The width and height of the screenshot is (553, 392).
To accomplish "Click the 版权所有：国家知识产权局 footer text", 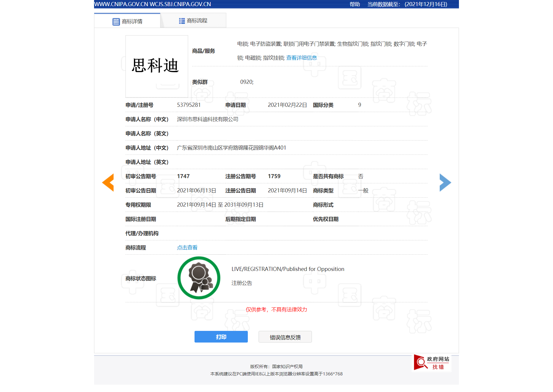I will point(276,366).
